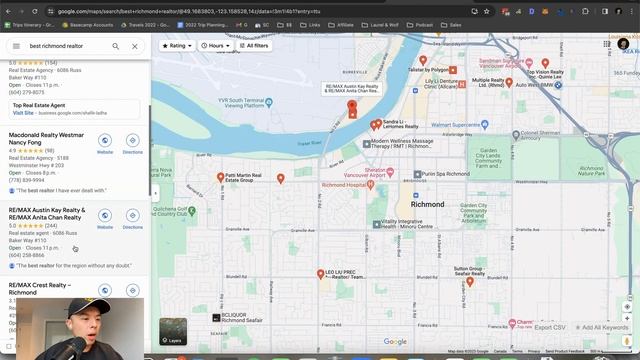Open the Affiliate bookmark folder
640x360 pixels.
(x=341, y=25)
